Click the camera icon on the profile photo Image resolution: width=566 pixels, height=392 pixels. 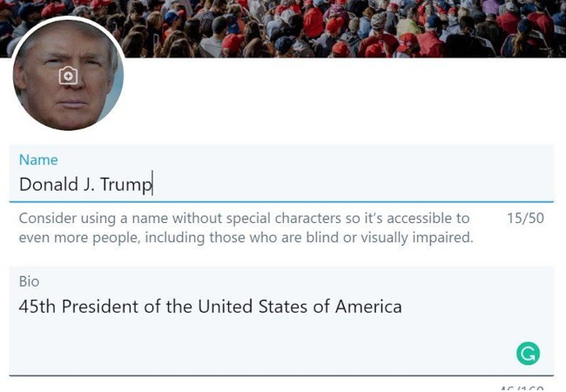tap(68, 76)
